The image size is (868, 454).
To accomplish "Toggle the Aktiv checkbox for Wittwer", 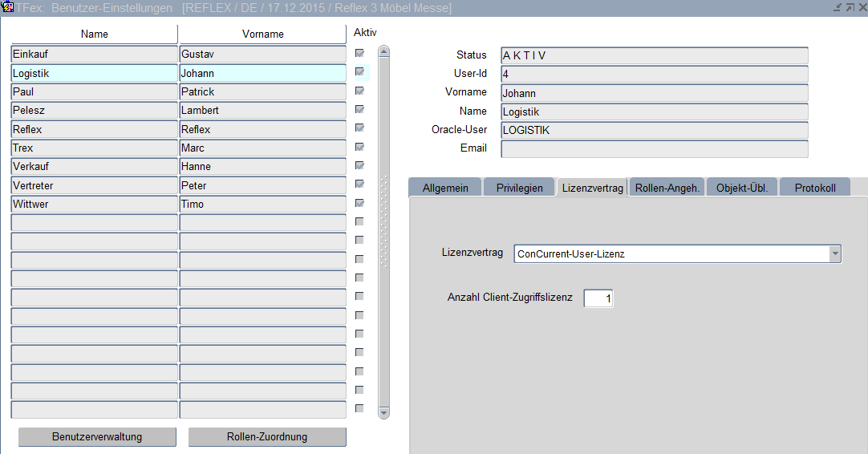I will (x=359, y=204).
